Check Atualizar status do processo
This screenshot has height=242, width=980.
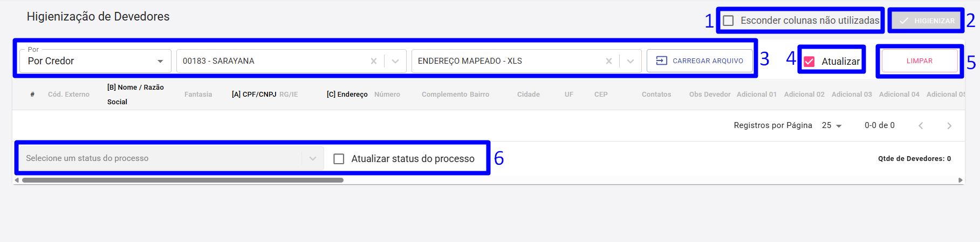[339, 159]
